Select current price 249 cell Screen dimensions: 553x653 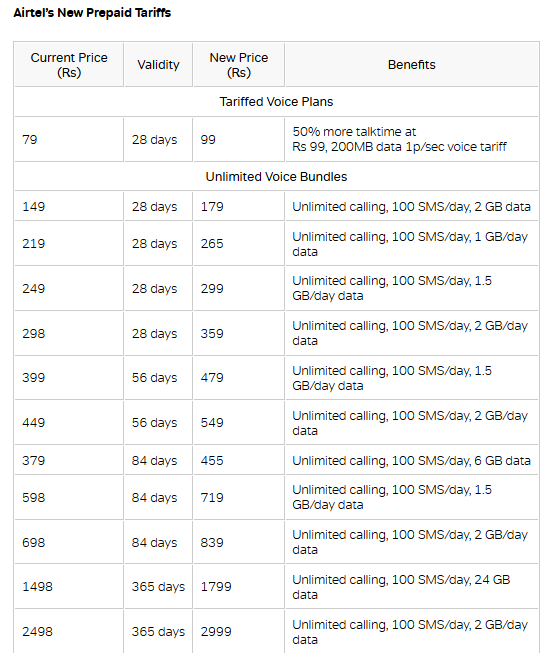[x=69, y=289]
